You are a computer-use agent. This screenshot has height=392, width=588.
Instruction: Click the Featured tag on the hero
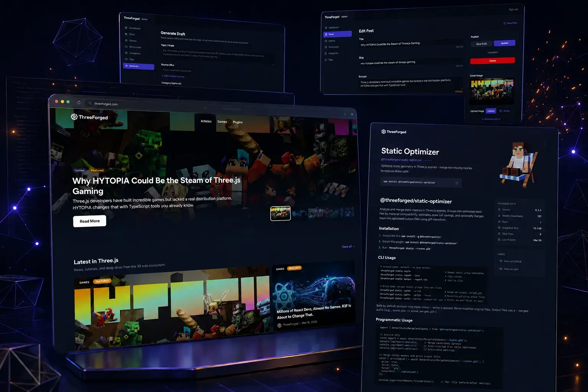click(97, 170)
